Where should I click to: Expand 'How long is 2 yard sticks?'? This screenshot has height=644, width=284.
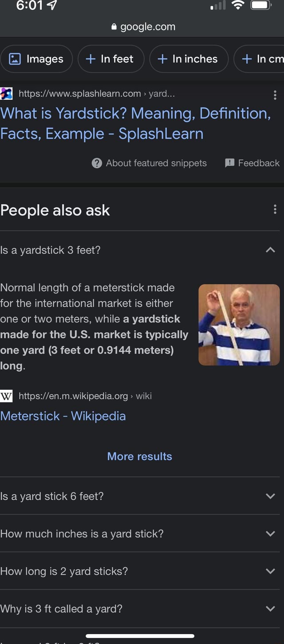pyautogui.click(x=271, y=571)
